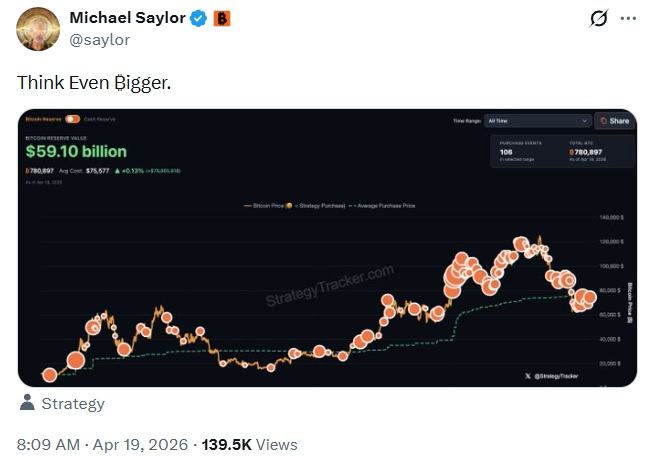This screenshot has height=457, width=654.
Task: Toggle the Bitcoin Reserve / Cash Reserve switch
Action: tap(72, 119)
